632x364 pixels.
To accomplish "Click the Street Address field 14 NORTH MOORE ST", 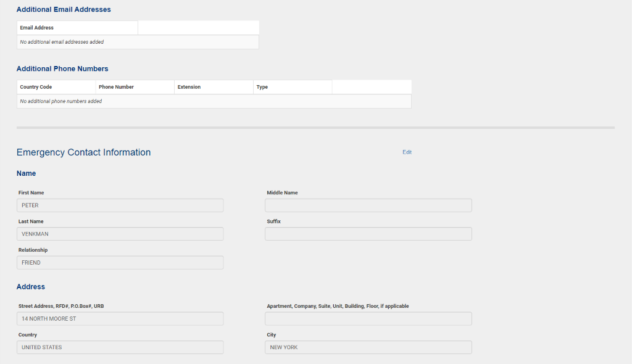I will [x=120, y=318].
